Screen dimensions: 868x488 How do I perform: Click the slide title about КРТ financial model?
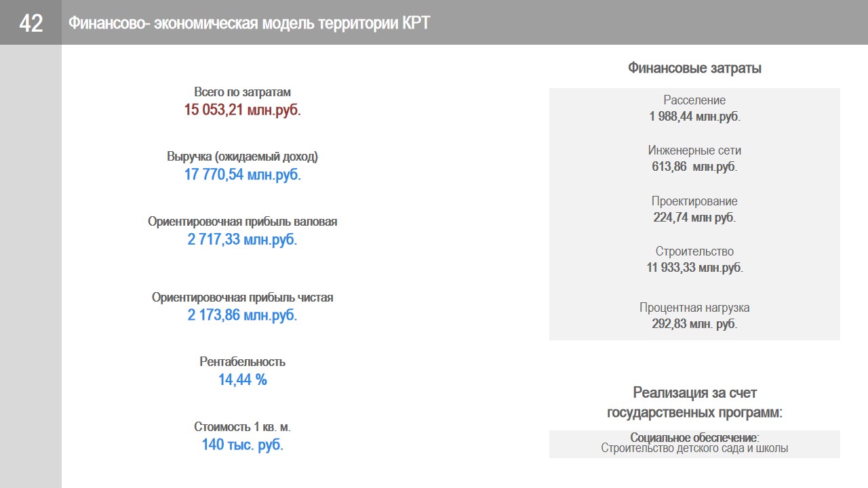249,23
